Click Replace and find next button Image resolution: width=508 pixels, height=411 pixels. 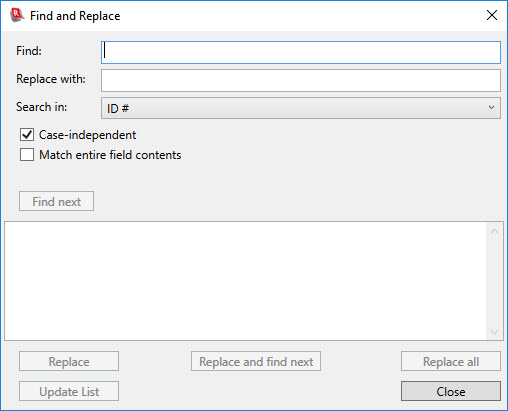click(x=256, y=361)
